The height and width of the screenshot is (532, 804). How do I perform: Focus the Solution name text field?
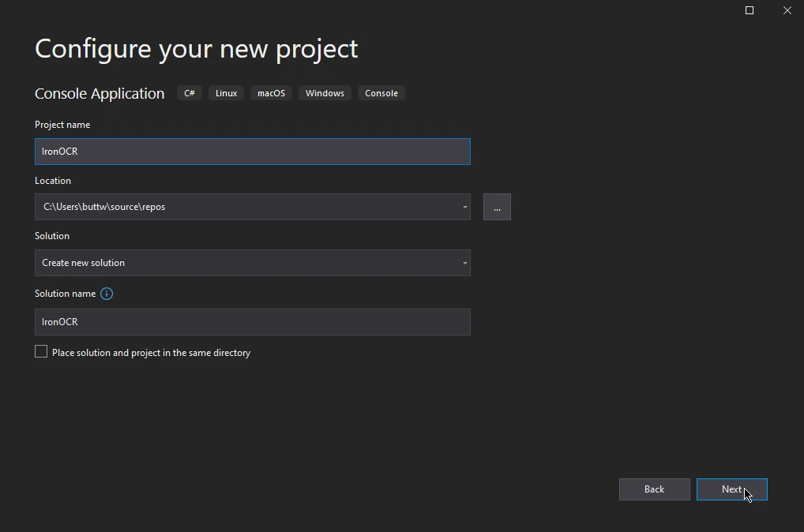click(252, 322)
